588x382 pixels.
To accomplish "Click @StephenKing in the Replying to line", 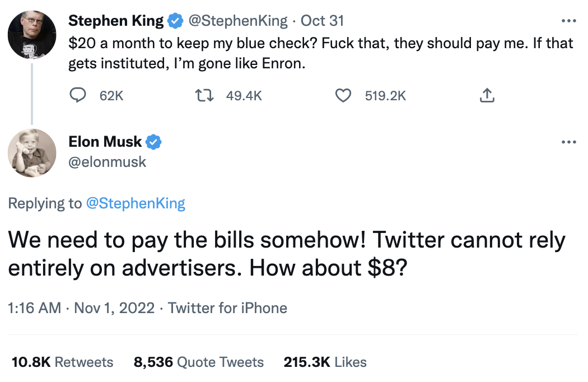I will point(135,203).
